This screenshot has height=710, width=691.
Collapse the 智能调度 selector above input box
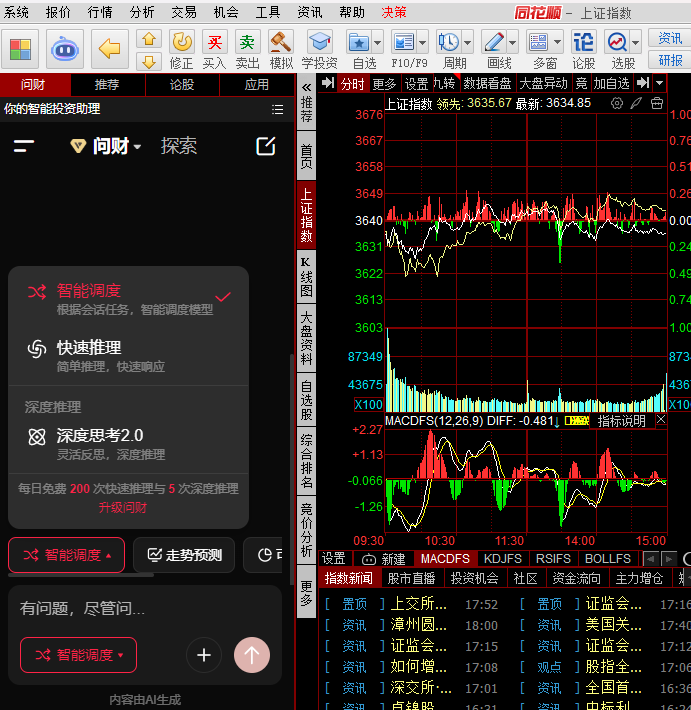(66, 555)
